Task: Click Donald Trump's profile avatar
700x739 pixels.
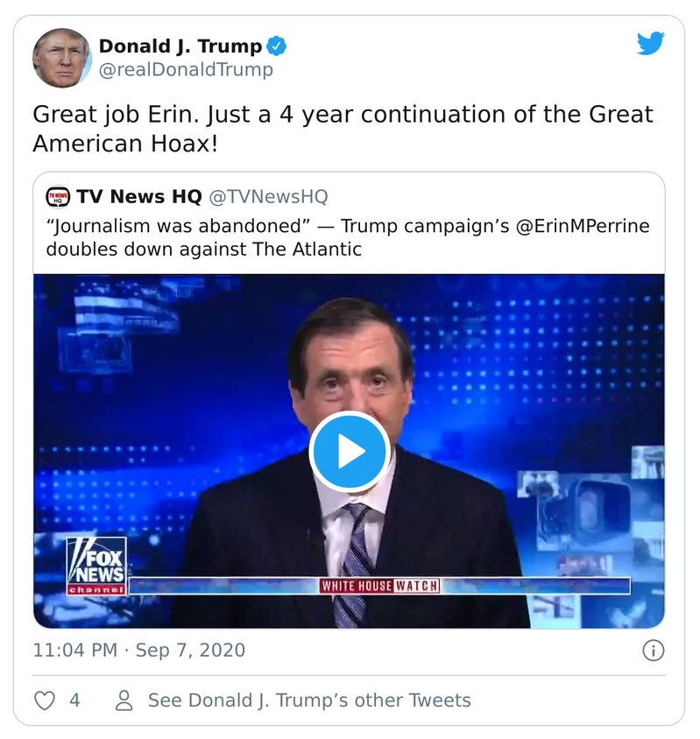Action: tap(63, 55)
